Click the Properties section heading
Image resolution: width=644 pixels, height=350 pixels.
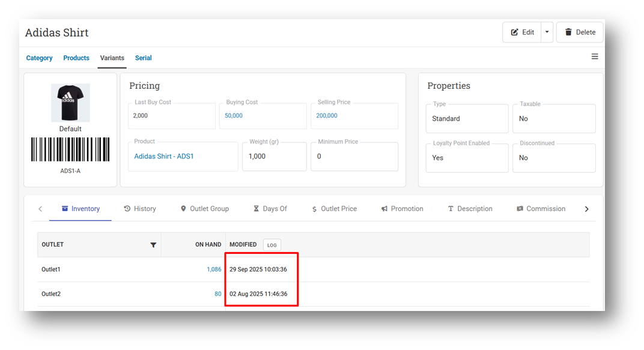(x=449, y=86)
